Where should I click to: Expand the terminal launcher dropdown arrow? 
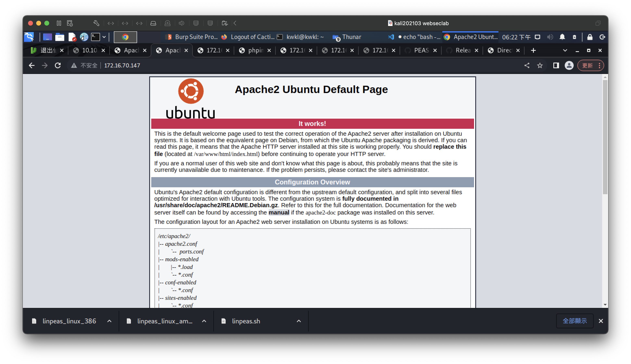click(x=104, y=37)
